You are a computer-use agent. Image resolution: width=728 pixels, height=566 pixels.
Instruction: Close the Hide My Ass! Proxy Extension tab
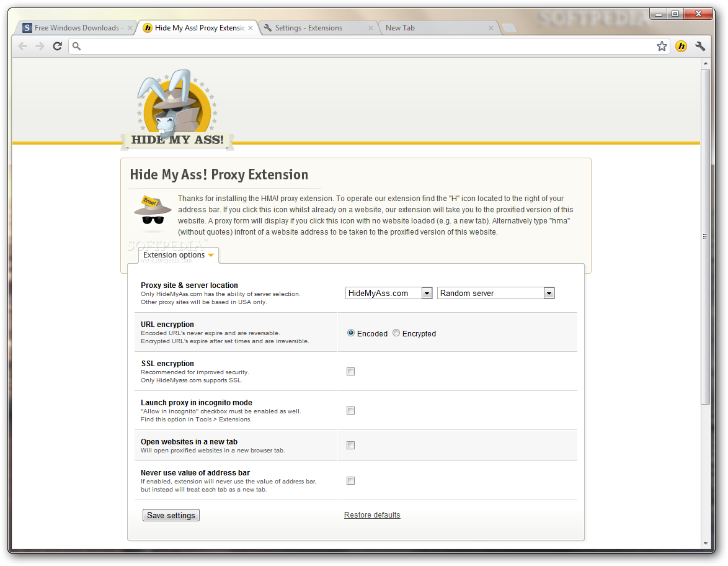[x=251, y=28]
